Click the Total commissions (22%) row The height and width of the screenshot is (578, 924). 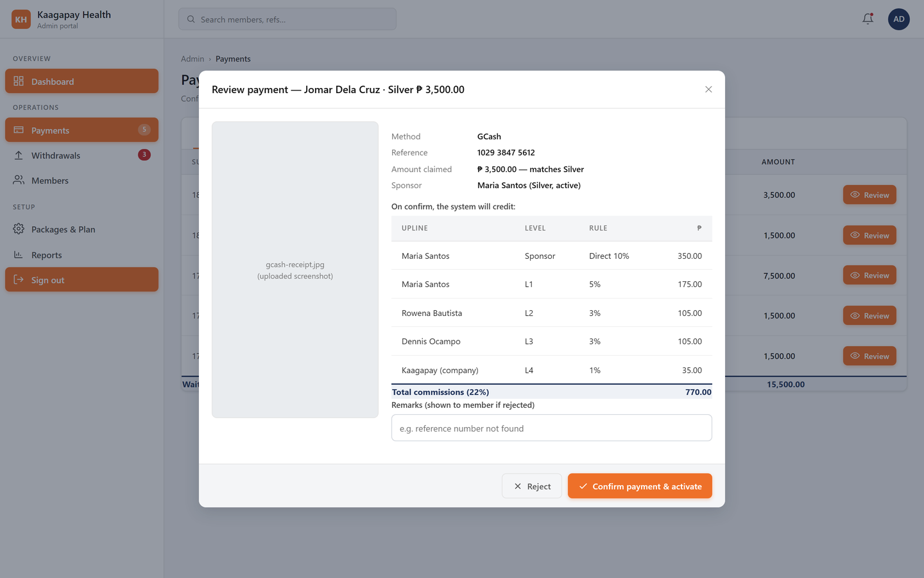click(x=552, y=392)
